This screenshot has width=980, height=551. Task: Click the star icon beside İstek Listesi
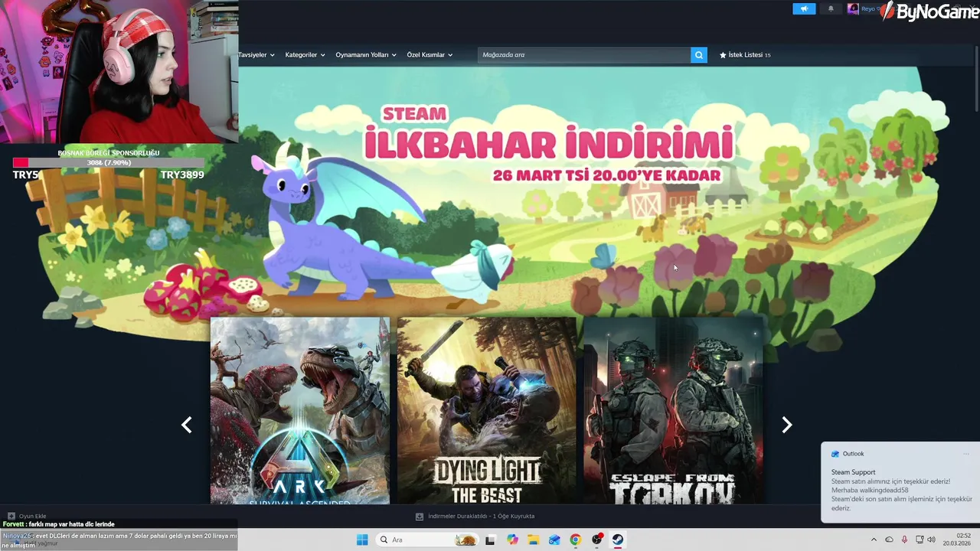[723, 55]
